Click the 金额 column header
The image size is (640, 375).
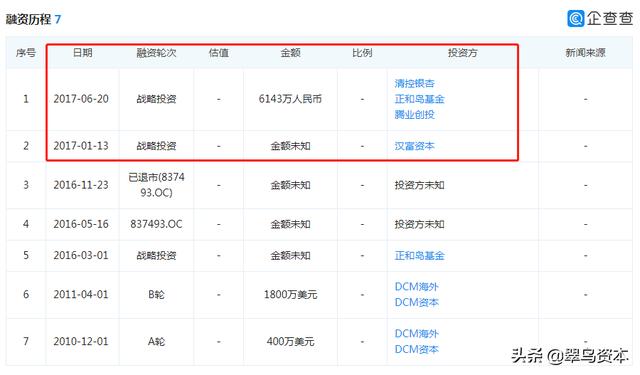(291, 53)
